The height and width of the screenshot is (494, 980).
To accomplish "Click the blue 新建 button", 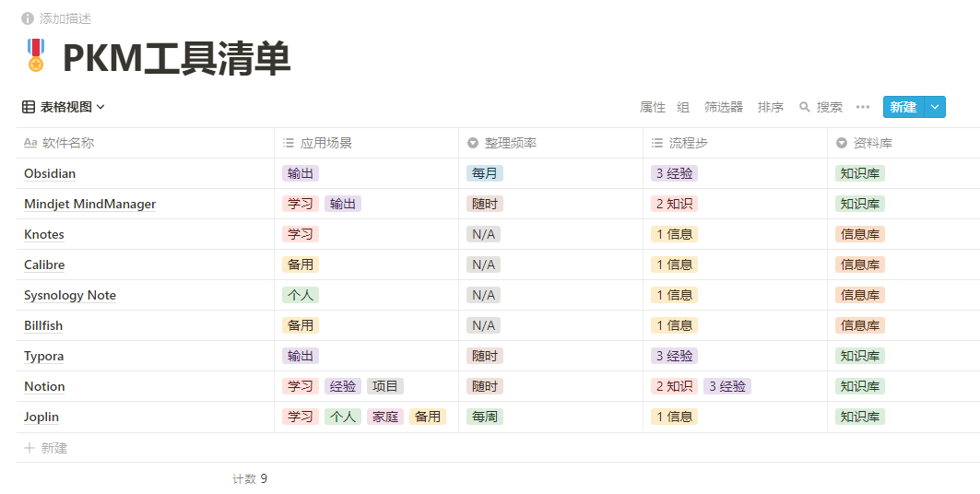I will [x=903, y=107].
